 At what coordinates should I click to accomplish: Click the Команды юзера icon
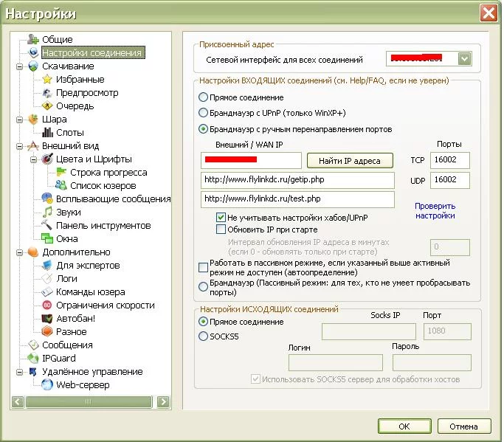[x=47, y=292]
